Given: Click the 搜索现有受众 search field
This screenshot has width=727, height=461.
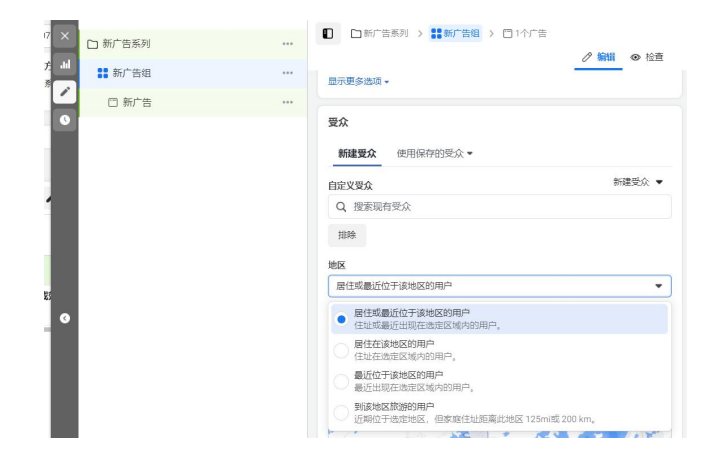Looking at the screenshot, I should [x=500, y=207].
